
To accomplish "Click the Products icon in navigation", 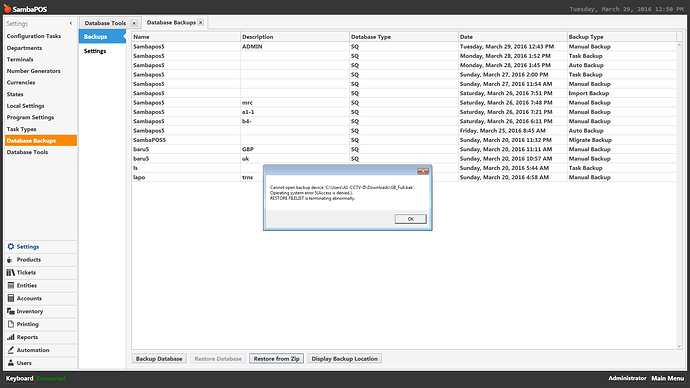I will click(10, 260).
